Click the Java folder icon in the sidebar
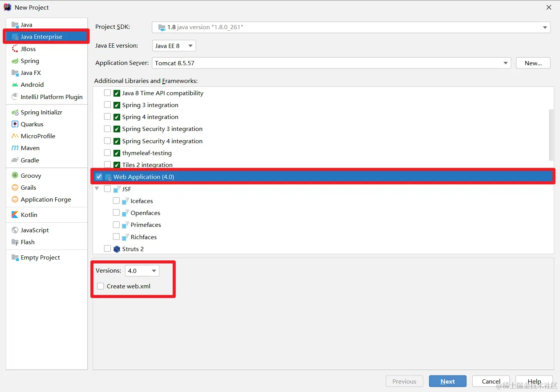Viewport: 560px width, 392px height. coord(15,25)
